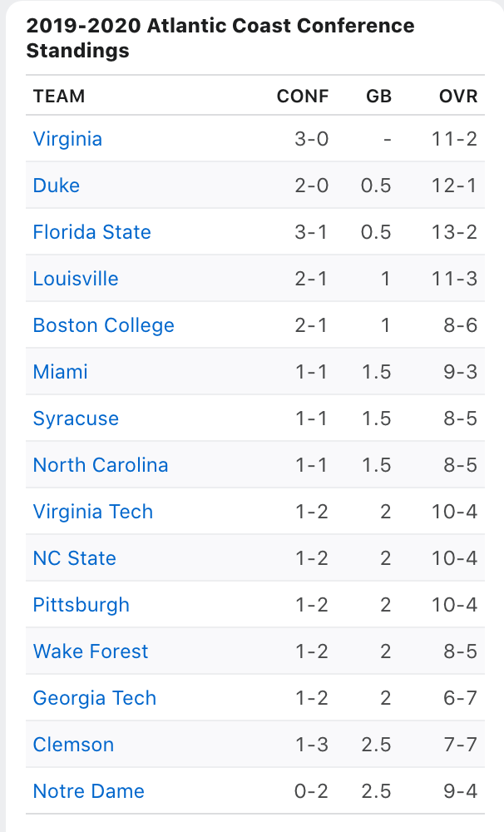Click the Clemson team link
The image size is (504, 832).
pyautogui.click(x=73, y=745)
